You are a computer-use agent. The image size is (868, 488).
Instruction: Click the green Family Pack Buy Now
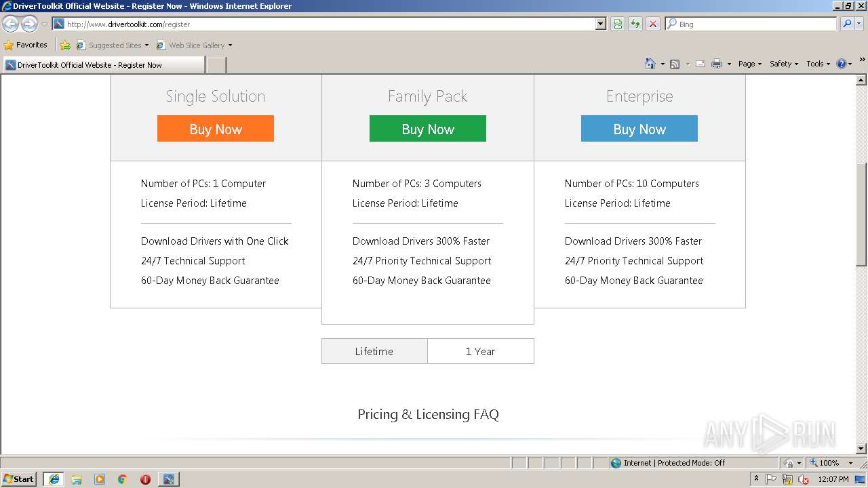point(428,129)
